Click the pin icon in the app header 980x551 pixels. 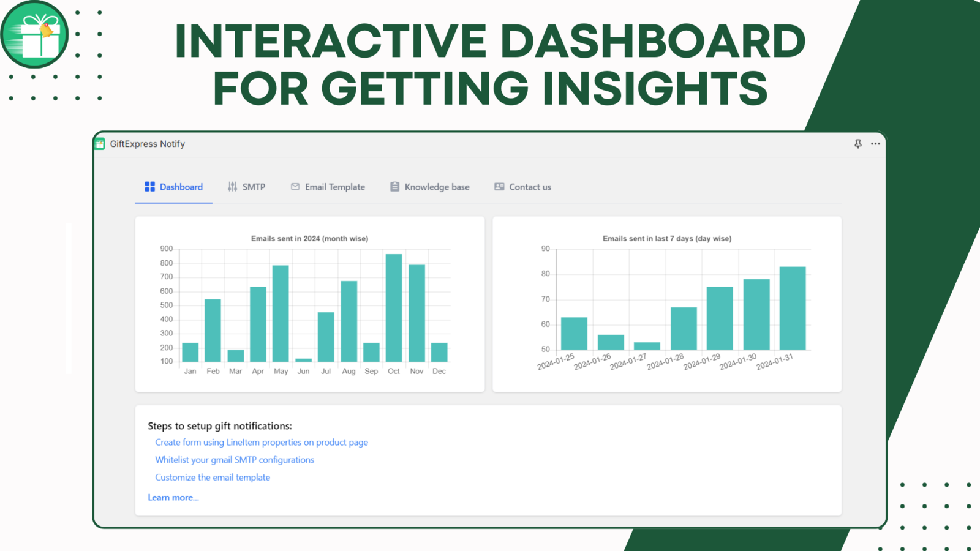[x=858, y=143]
